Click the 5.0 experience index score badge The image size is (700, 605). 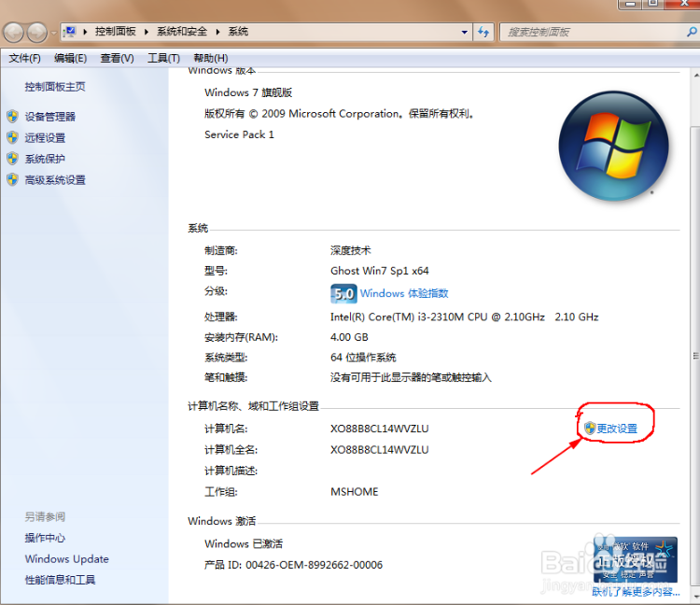point(343,294)
